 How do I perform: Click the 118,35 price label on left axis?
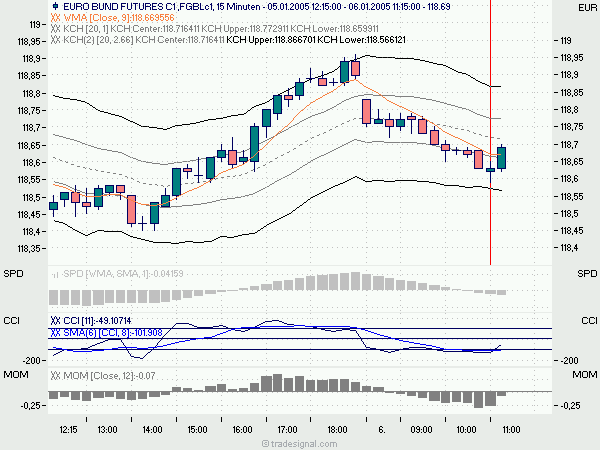click(29, 249)
